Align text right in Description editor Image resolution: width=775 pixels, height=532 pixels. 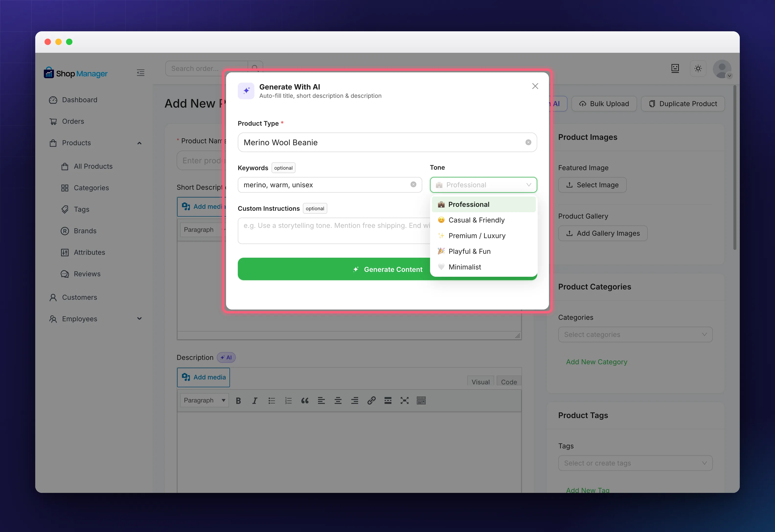point(354,401)
